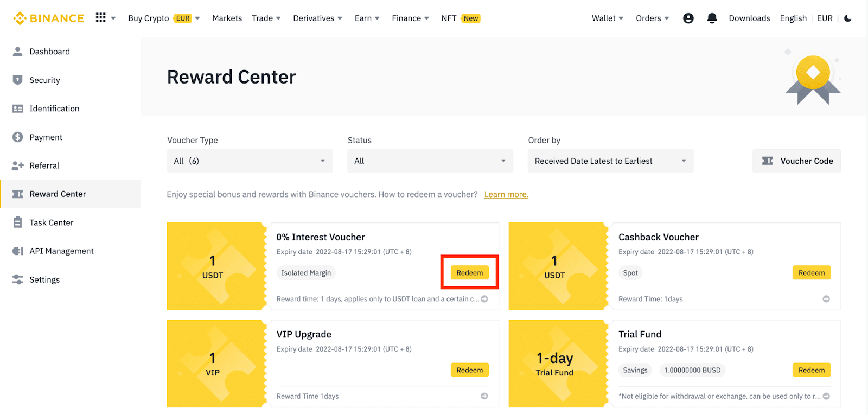The width and height of the screenshot is (868, 414).
Task: Click the API Management icon
Action: (18, 251)
